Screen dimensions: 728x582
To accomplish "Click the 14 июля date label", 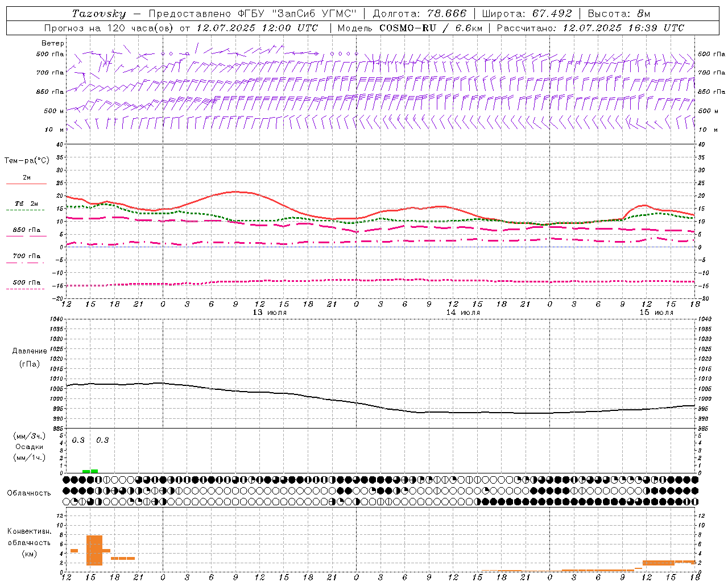I will (463, 313).
